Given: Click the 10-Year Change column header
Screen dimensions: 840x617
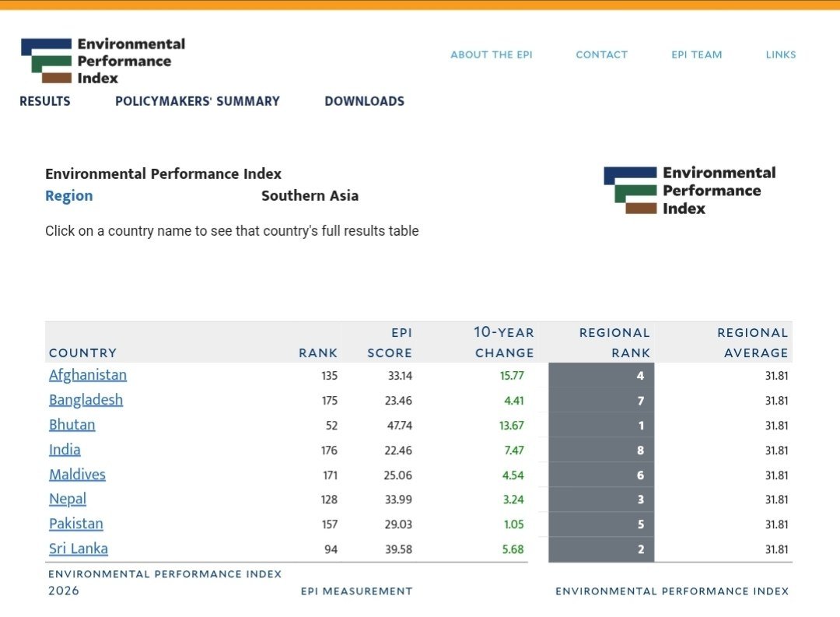Looking at the screenshot, I should (504, 342).
